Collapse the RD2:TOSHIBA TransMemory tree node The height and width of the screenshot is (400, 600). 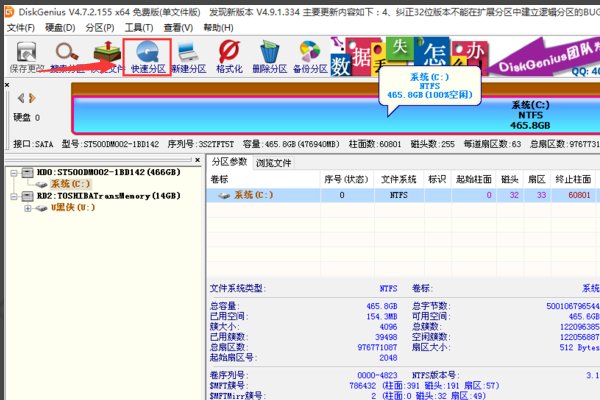pyautogui.click(x=14, y=197)
